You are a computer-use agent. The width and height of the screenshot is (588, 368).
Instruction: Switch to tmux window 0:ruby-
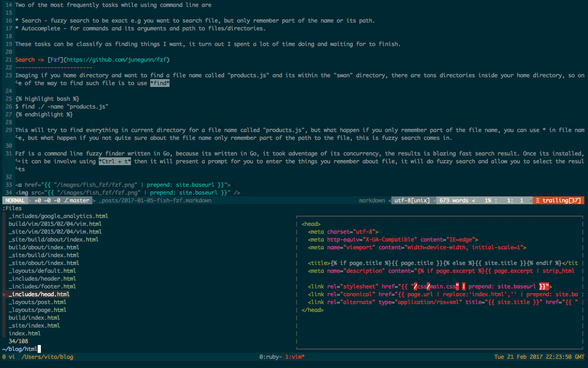[271, 356]
